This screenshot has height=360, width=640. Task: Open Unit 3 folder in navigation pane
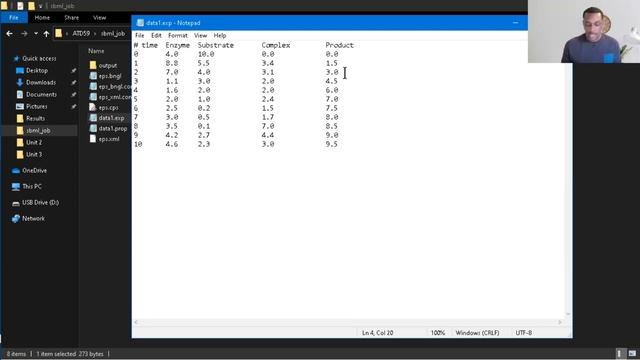(x=34, y=154)
